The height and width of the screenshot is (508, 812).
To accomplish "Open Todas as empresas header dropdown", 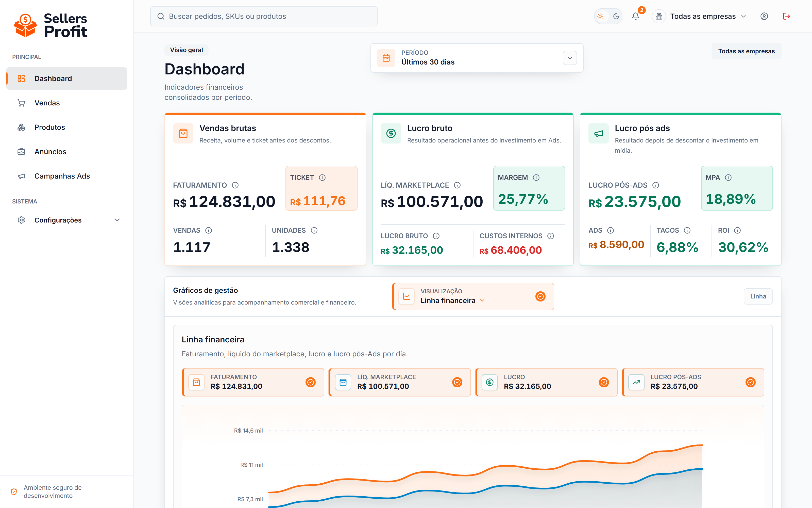I will pyautogui.click(x=699, y=16).
